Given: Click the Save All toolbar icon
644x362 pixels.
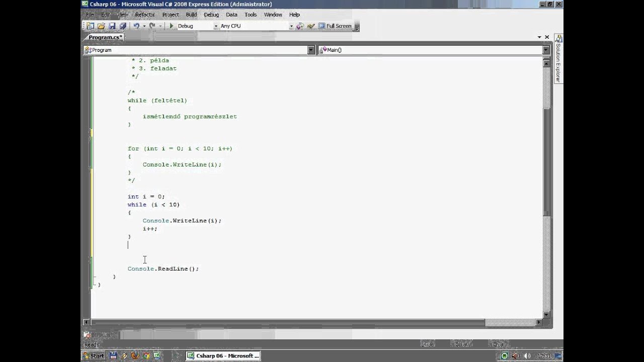Looking at the screenshot, I should coord(123,26).
